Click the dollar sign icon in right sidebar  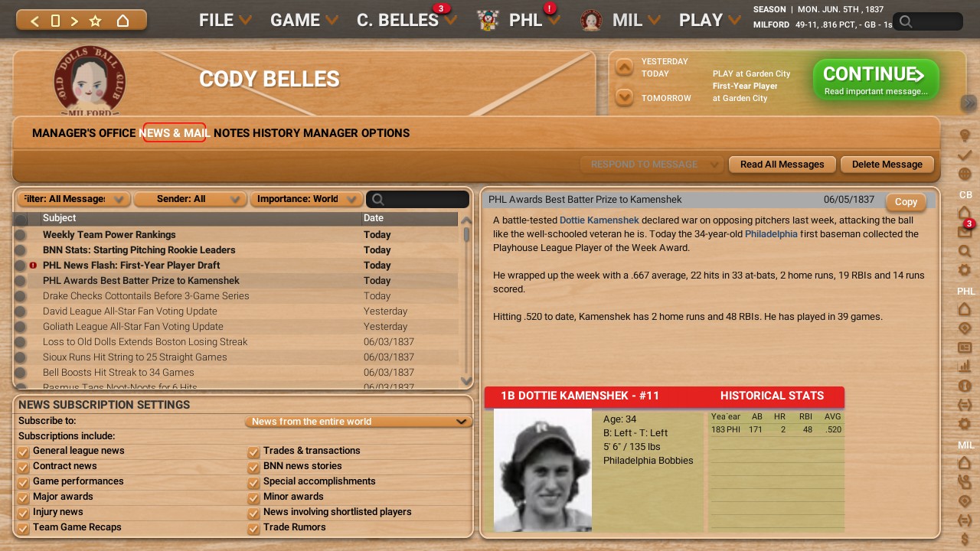[x=965, y=540]
